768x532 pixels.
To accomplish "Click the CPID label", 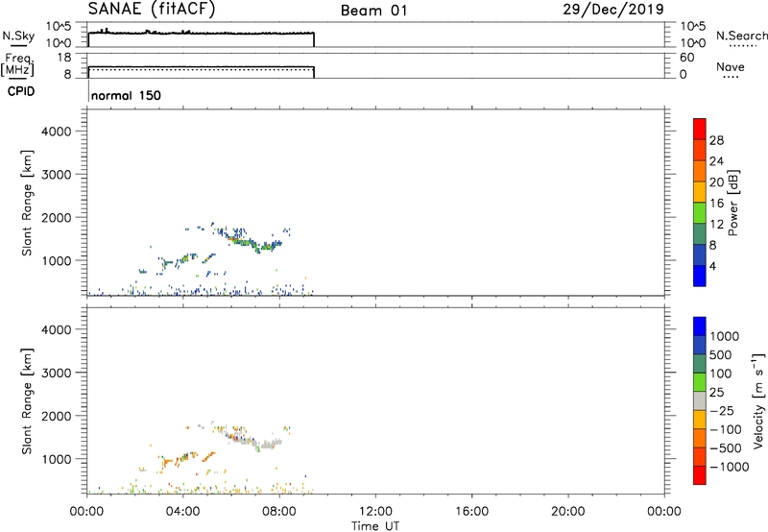I will tap(21, 91).
